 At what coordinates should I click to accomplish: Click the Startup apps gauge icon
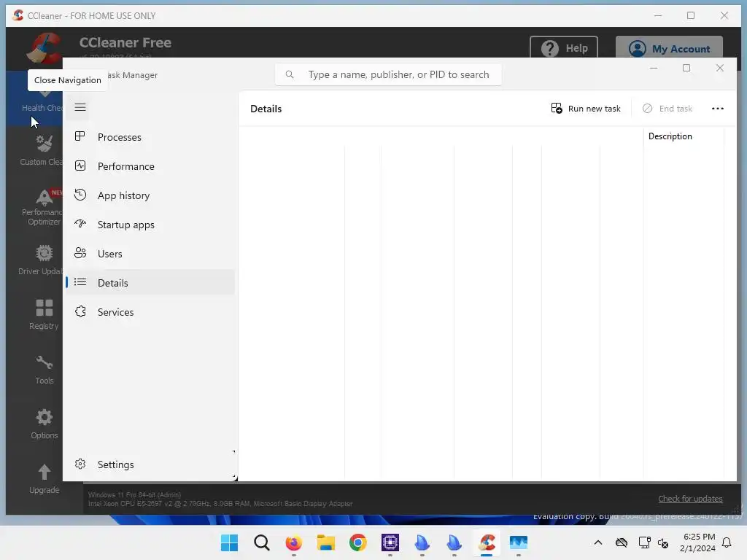[80, 224]
